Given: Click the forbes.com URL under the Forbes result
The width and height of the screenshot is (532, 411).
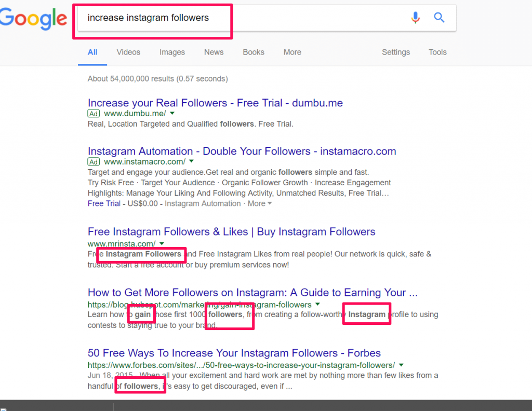Looking at the screenshot, I should pyautogui.click(x=241, y=365).
